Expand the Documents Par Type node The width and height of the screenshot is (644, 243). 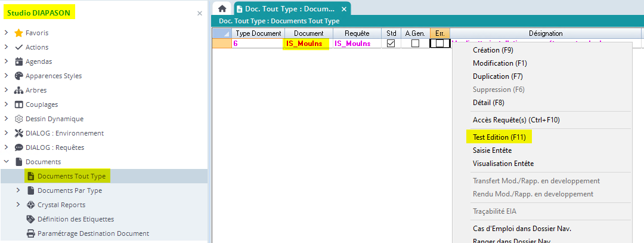point(18,190)
